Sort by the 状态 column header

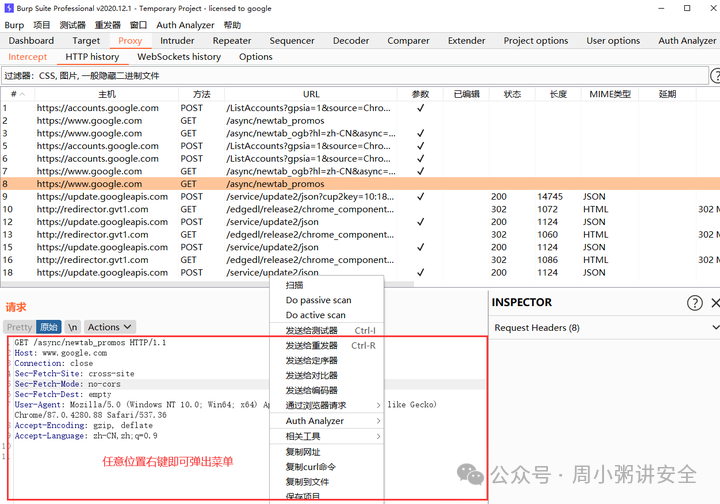tap(512, 94)
